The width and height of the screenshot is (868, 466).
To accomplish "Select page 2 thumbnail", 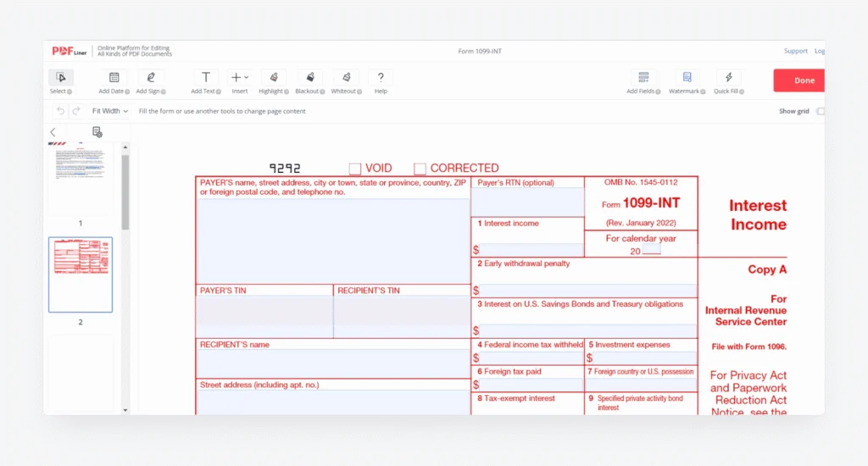I will click(x=81, y=275).
